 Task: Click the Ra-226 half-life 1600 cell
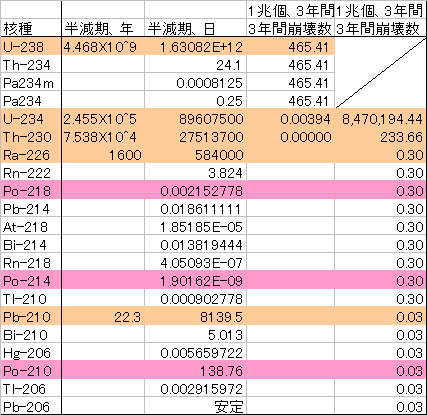pos(103,155)
